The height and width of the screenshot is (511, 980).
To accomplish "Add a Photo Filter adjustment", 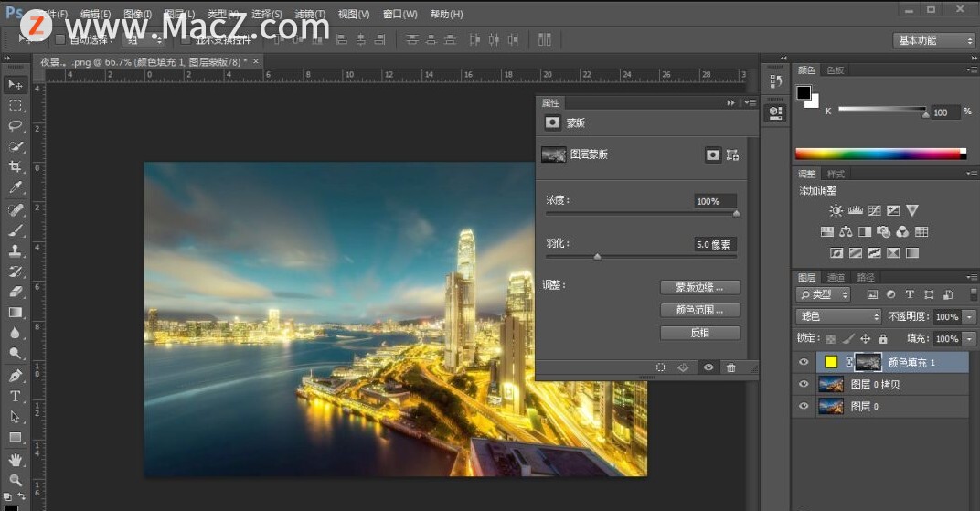I will tap(883, 232).
